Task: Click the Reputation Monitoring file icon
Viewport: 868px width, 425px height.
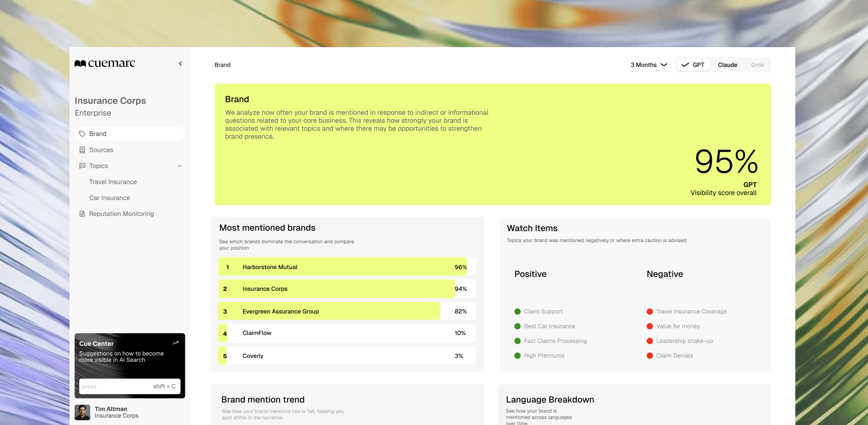Action: click(82, 214)
